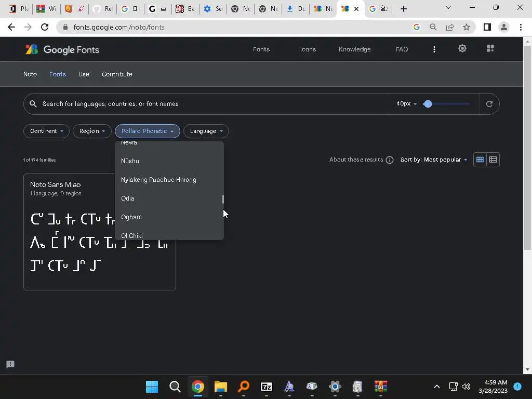Viewport: 532px width, 399px height.
Task: Click the script dropdown list scrollbar
Action: [223, 199]
